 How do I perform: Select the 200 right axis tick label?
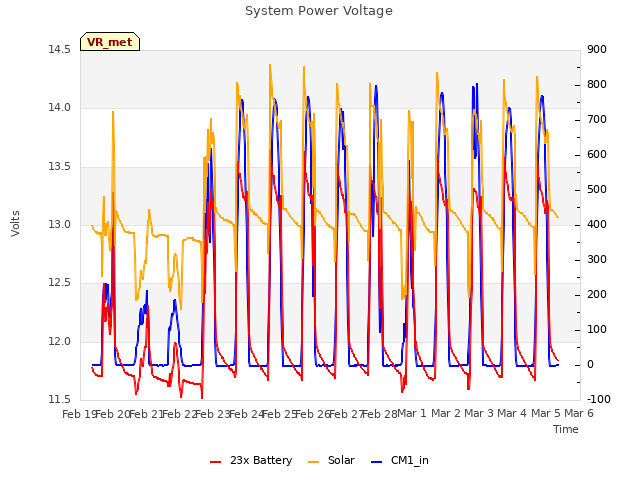(597, 294)
